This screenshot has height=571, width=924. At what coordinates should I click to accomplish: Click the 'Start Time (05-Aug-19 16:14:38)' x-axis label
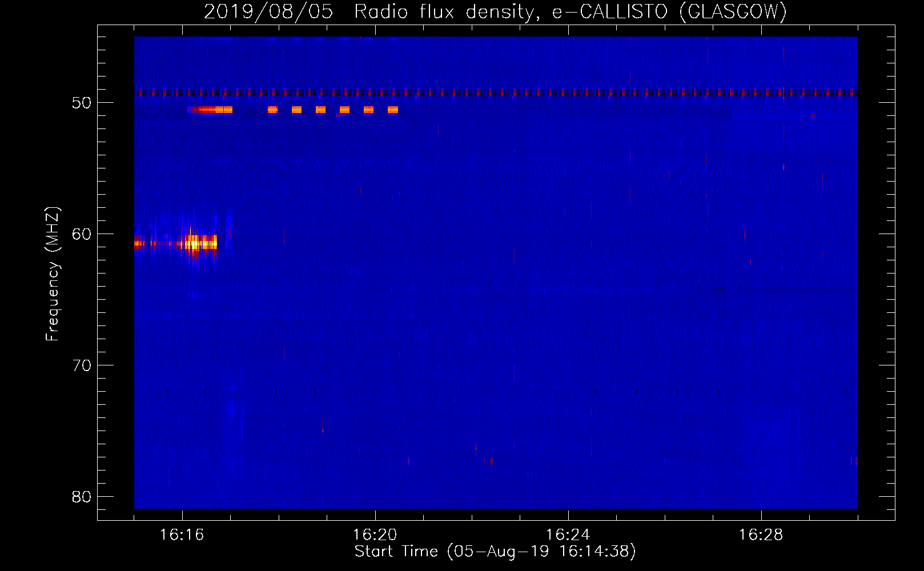495,552
